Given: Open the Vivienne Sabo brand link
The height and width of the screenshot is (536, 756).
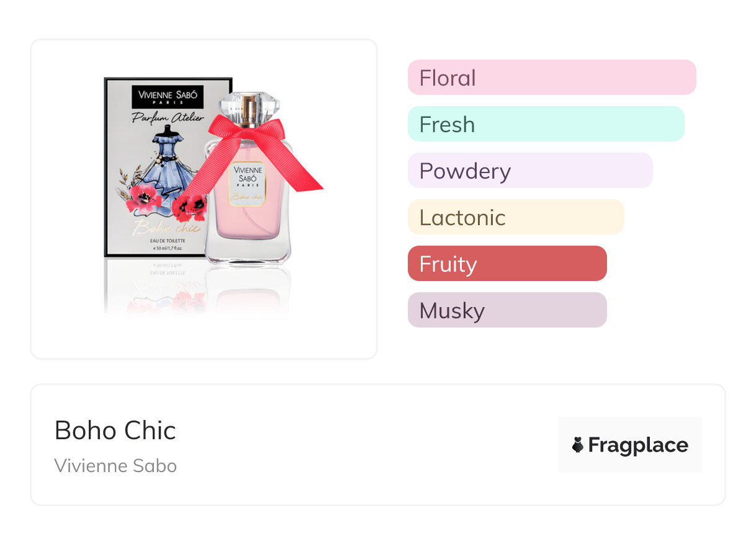Looking at the screenshot, I should pyautogui.click(x=115, y=466).
